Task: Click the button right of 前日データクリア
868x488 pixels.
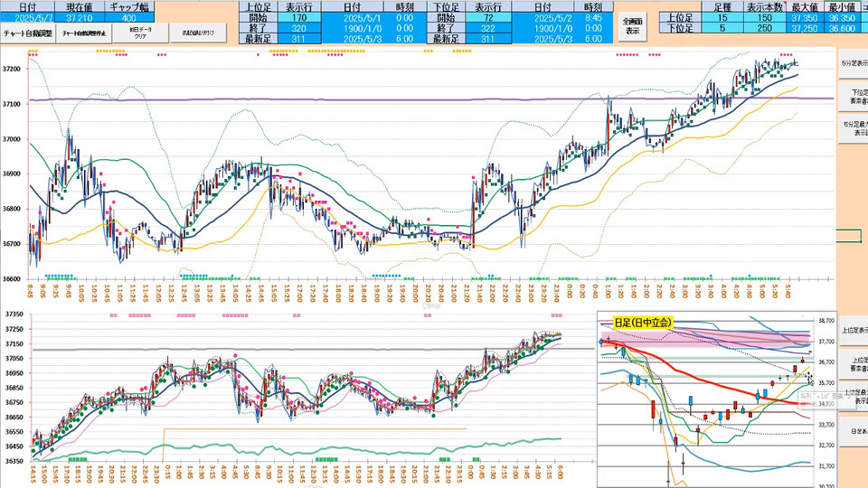Action: [x=198, y=33]
